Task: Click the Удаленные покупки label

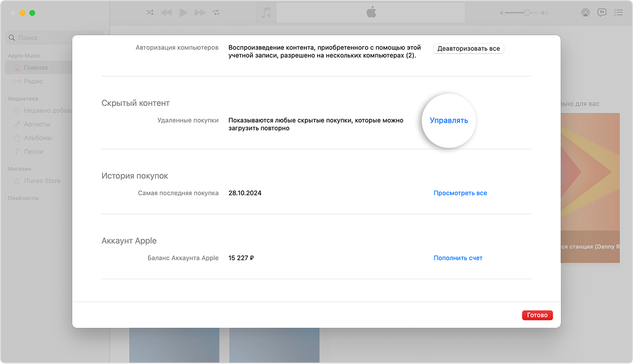Action: 188,121
